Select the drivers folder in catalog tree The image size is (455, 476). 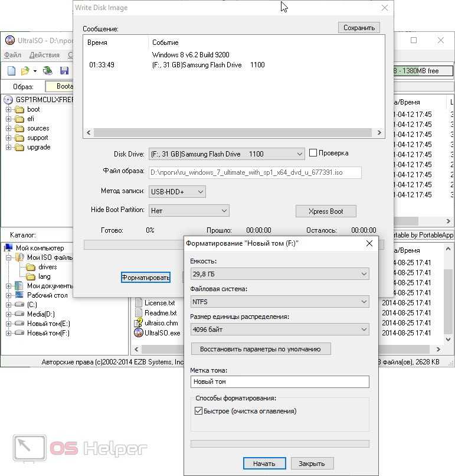click(42, 267)
